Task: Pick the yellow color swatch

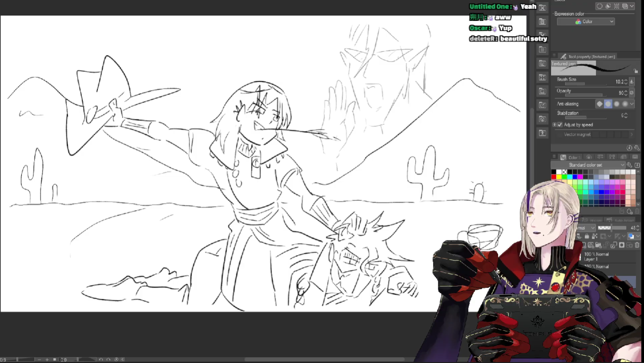Action: click(x=559, y=177)
